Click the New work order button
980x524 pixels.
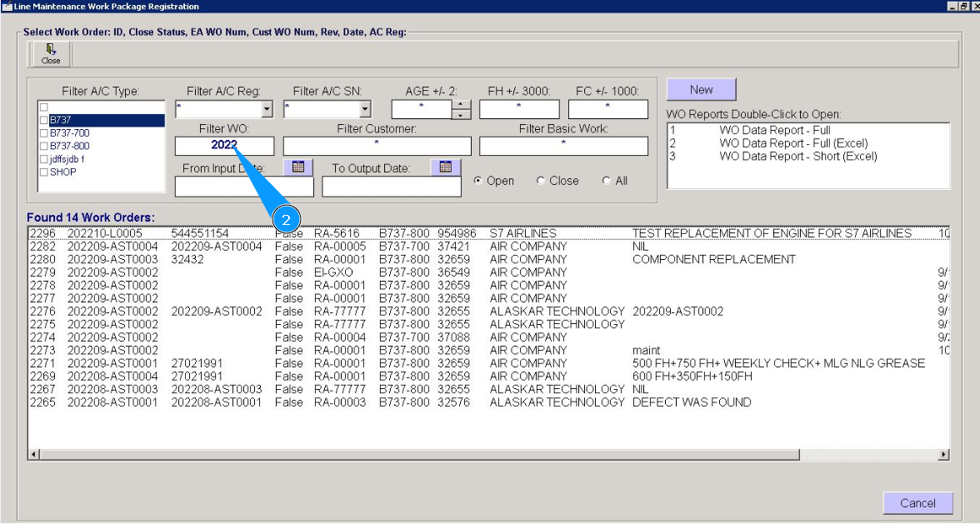click(702, 89)
